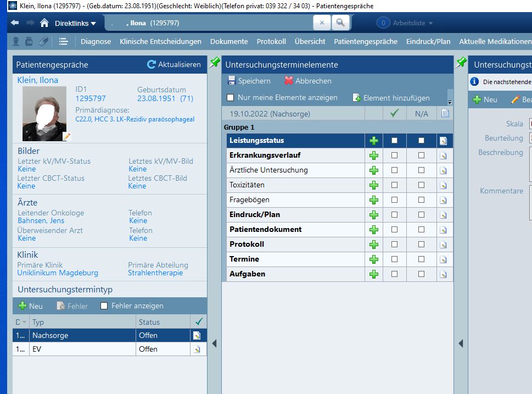Check the N/A box for Erkrankungsverlauf
The width and height of the screenshot is (532, 394).
click(421, 156)
